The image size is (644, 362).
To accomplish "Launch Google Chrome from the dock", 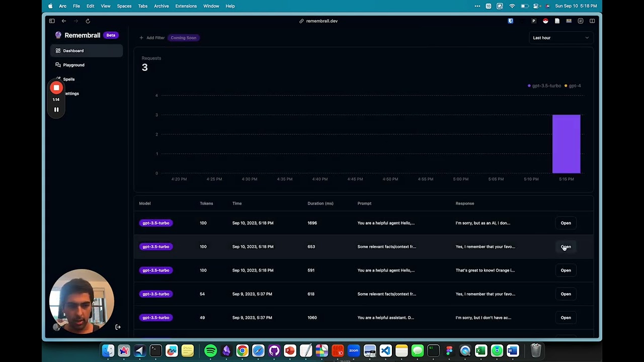I will click(243, 350).
